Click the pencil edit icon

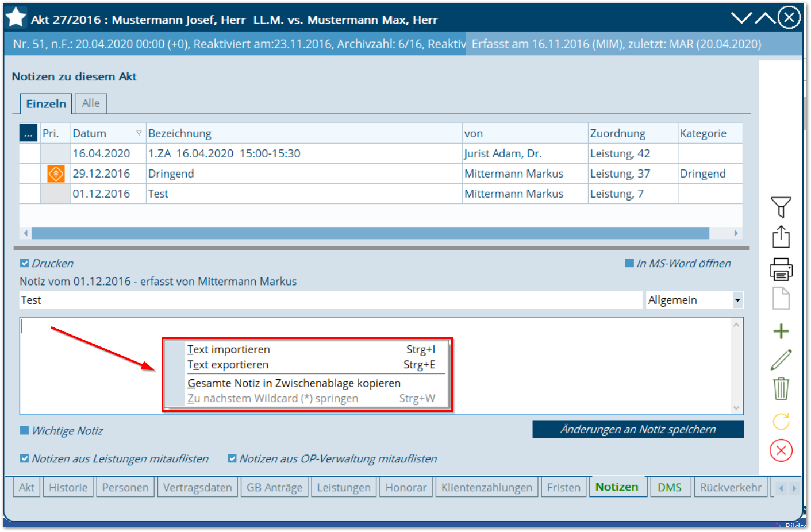coord(781,360)
